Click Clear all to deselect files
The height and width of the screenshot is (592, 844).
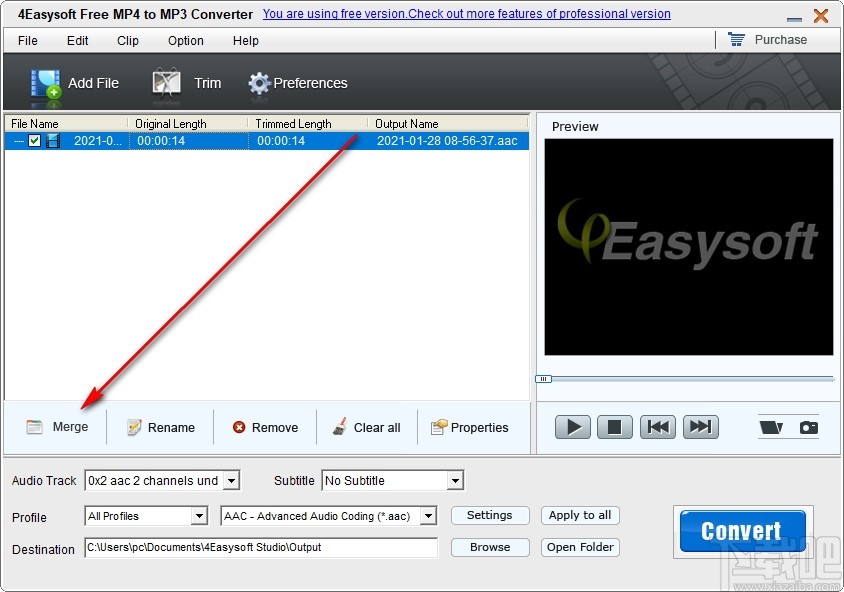pos(367,427)
